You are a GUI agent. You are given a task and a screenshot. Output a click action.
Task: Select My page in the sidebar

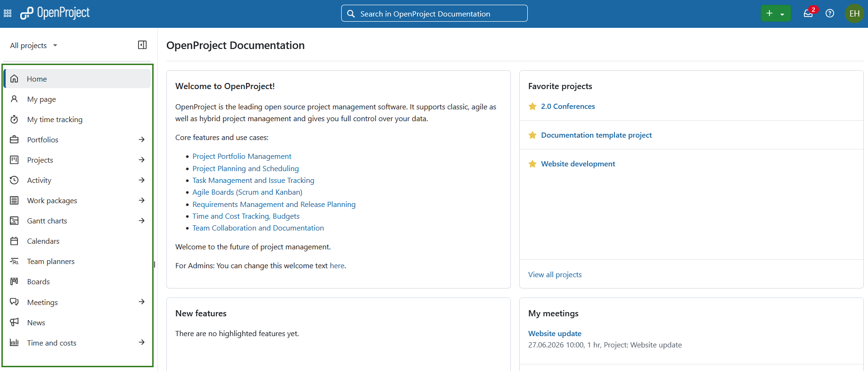click(x=77, y=99)
